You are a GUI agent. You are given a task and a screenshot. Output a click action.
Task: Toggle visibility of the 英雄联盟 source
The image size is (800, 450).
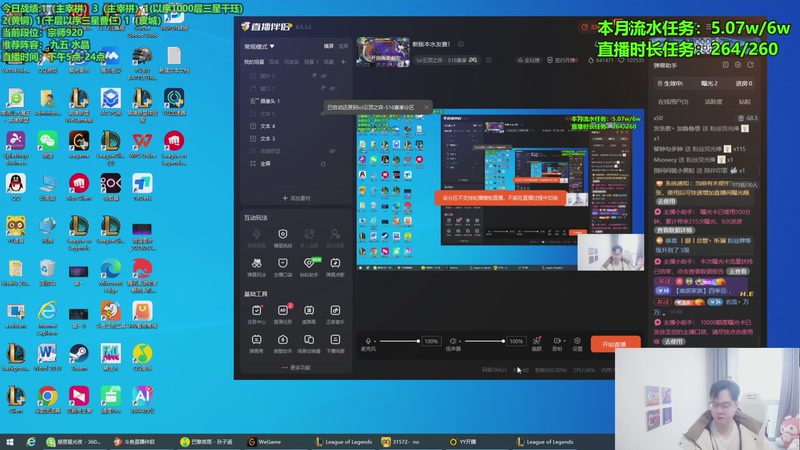tap(332, 151)
